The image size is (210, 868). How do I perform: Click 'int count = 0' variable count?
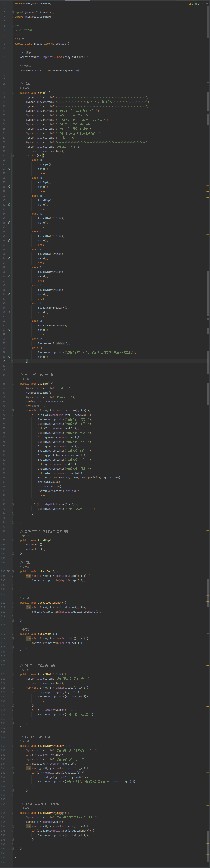[36, 406]
